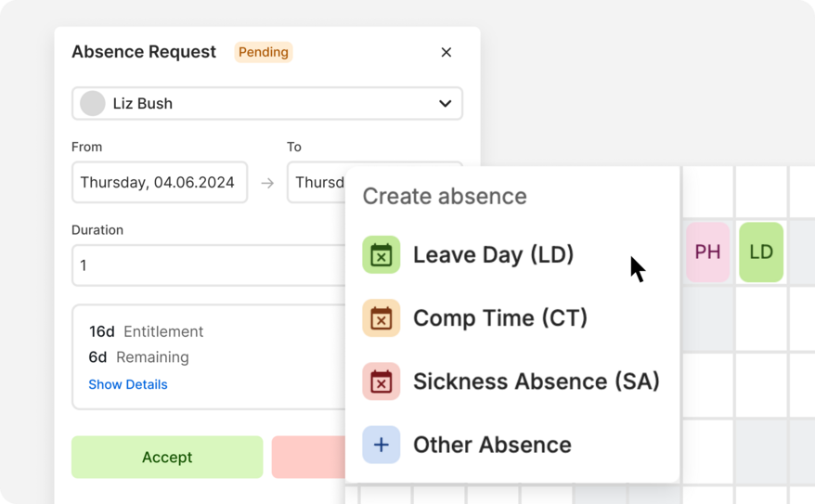Open the Show Details link
Viewport: 815px width, 504px height.
(x=128, y=384)
